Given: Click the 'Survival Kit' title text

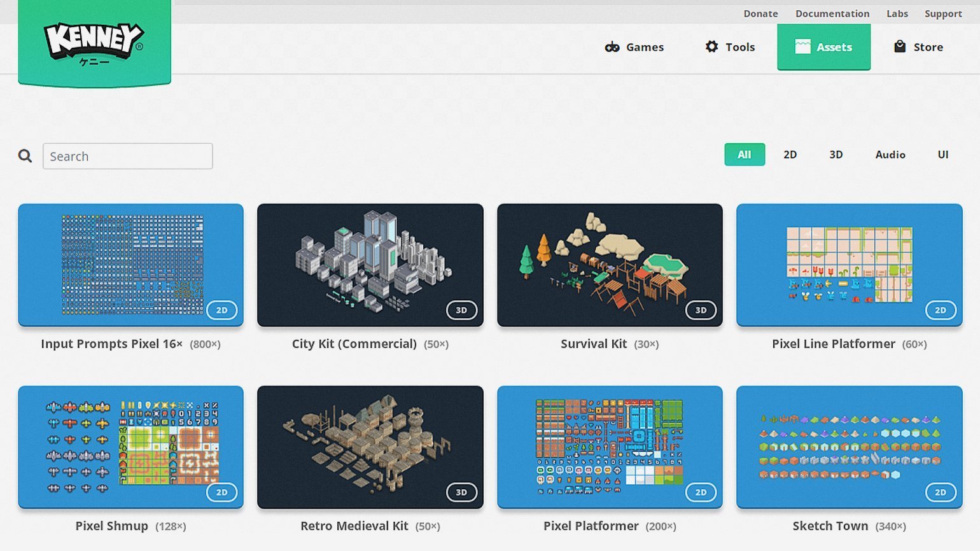Looking at the screenshot, I should pos(594,344).
